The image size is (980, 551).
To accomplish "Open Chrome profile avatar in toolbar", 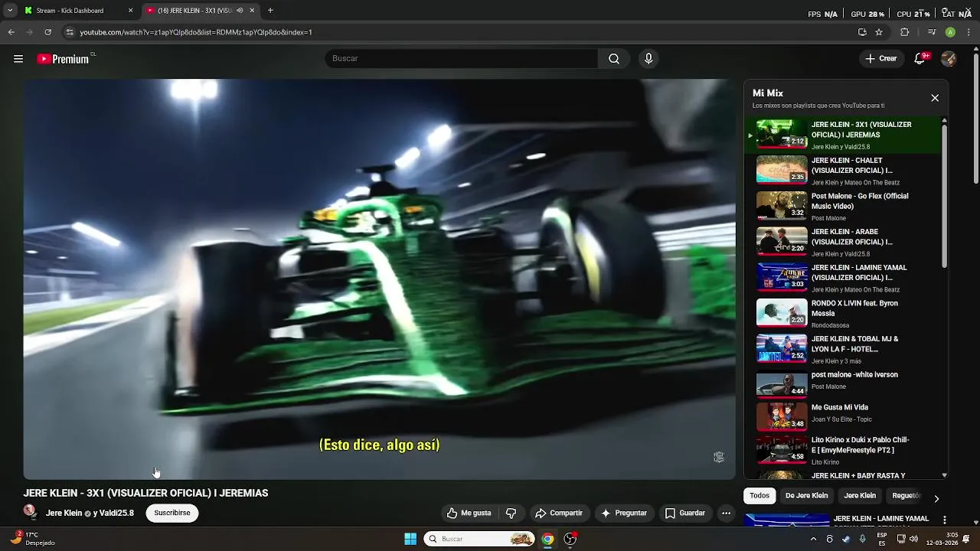I will [950, 32].
